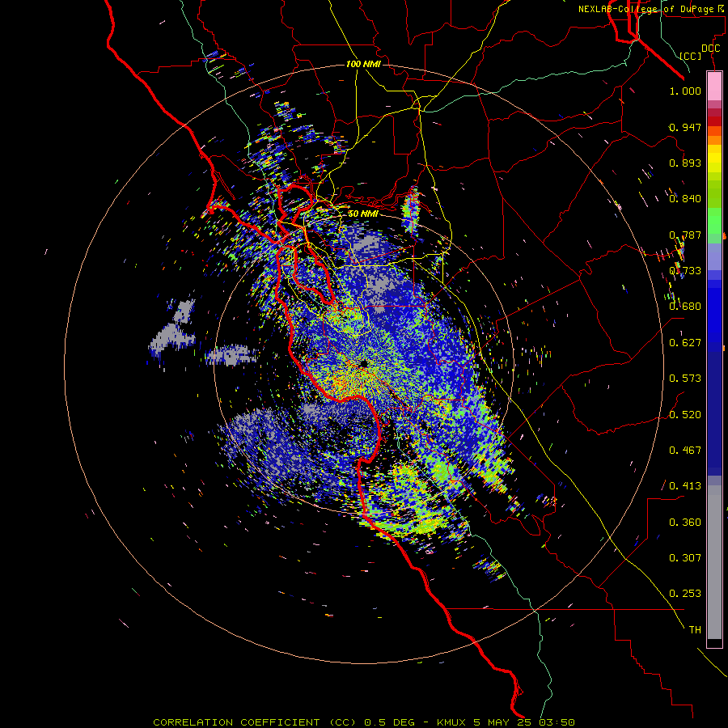This screenshot has width=728, height=728.
Task: Select the 0.893 scale value
Action: click(685, 163)
